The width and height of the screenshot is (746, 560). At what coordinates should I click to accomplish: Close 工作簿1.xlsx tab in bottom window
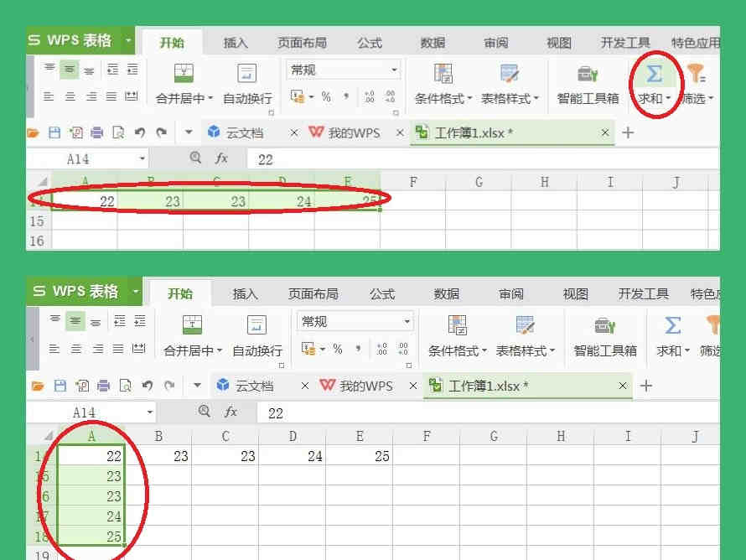tap(623, 386)
